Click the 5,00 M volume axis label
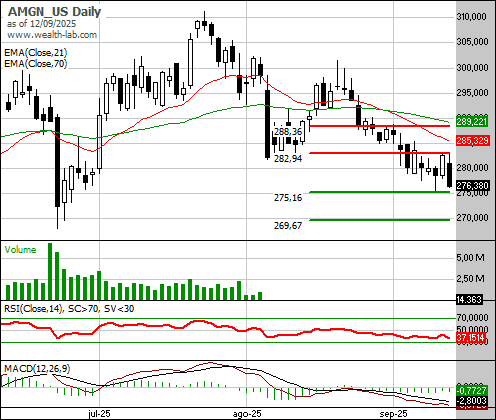 pos(470,258)
